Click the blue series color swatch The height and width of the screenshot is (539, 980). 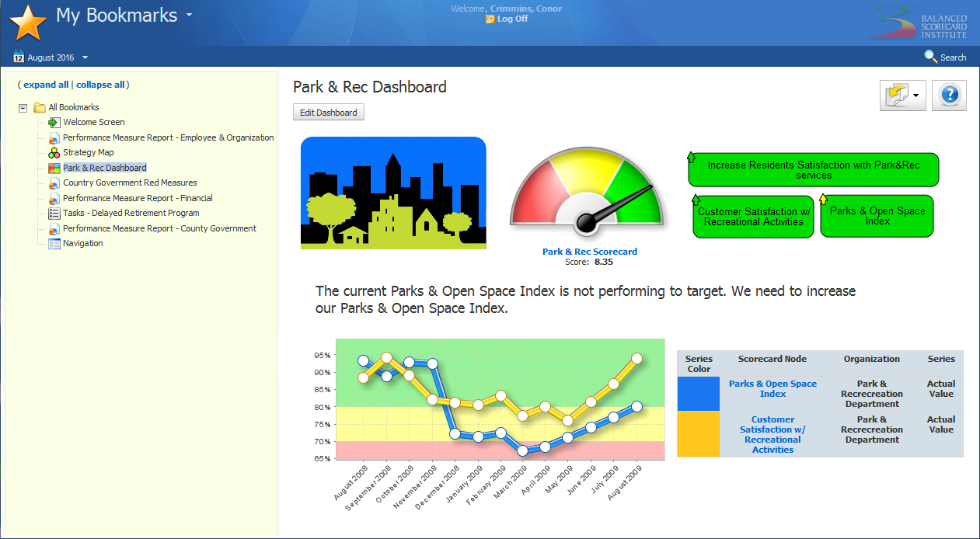click(698, 394)
